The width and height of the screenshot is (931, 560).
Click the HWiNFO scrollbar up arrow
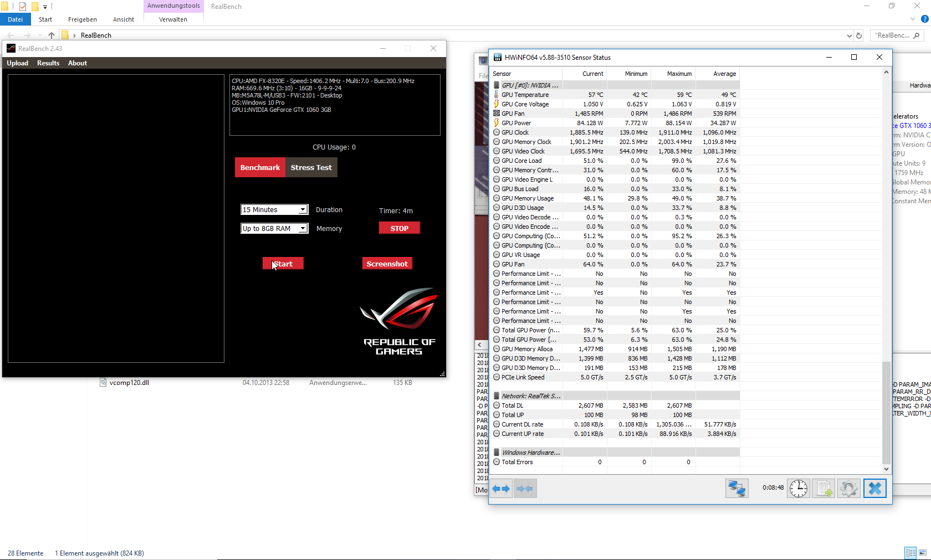coord(886,72)
